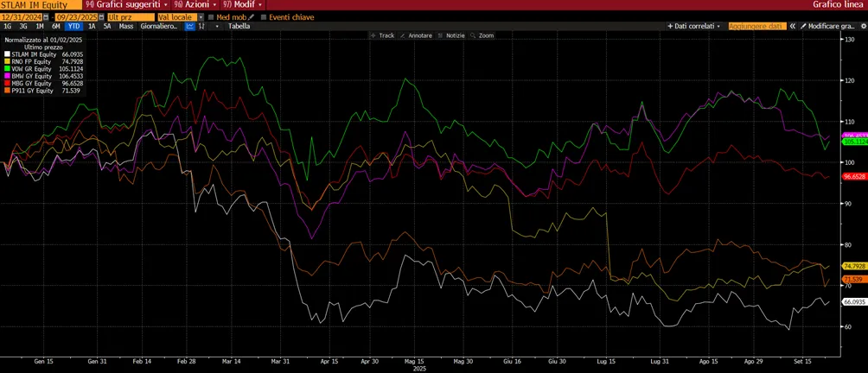Enable the Eventi chiave checkbox

coord(264,17)
